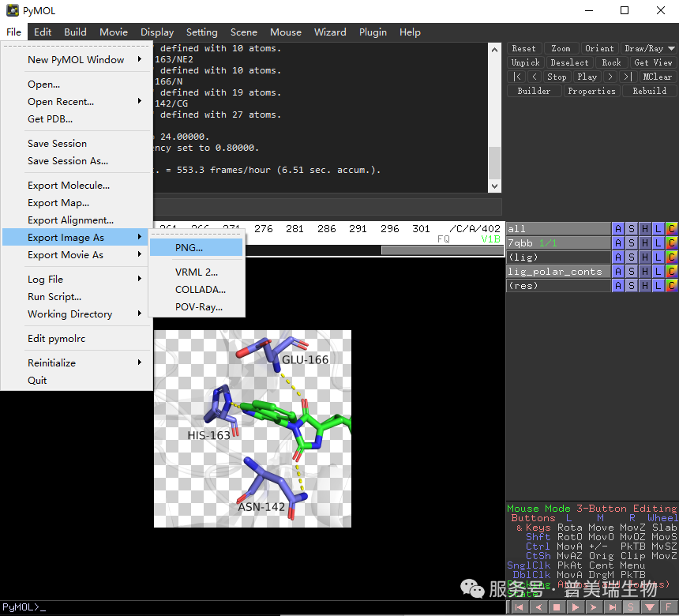Open the Label menu for 7qbb
The width and height of the screenshot is (679, 616).
tap(658, 243)
